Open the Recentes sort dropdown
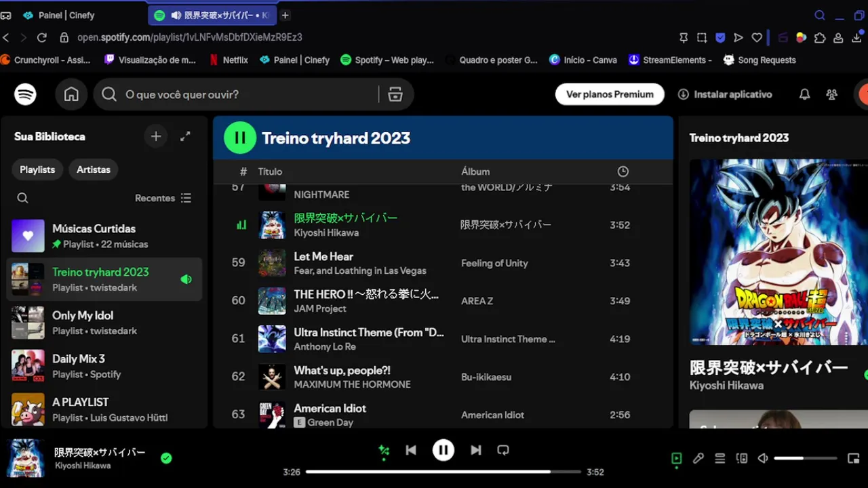868x488 pixels. (163, 198)
